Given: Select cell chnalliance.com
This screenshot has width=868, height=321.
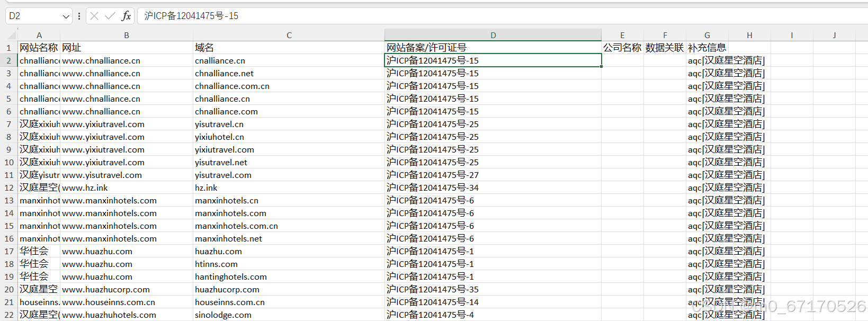Looking at the screenshot, I should tap(289, 111).
